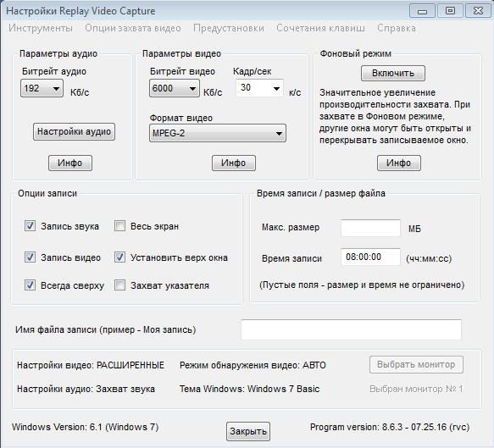Click Инфо in Параметры аудио group

(x=70, y=163)
